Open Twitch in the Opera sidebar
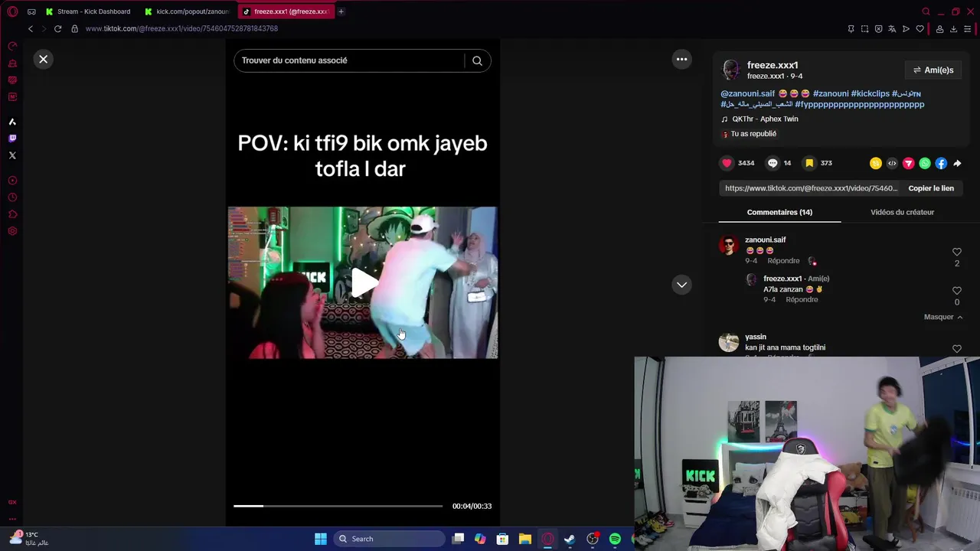This screenshot has width=980, height=551. (x=12, y=139)
